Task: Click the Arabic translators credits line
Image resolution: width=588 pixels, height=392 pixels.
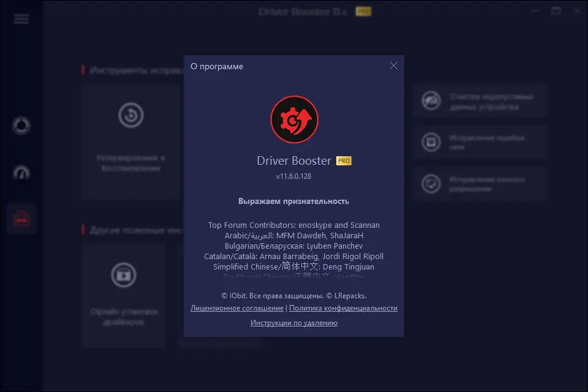Action: [x=294, y=236]
